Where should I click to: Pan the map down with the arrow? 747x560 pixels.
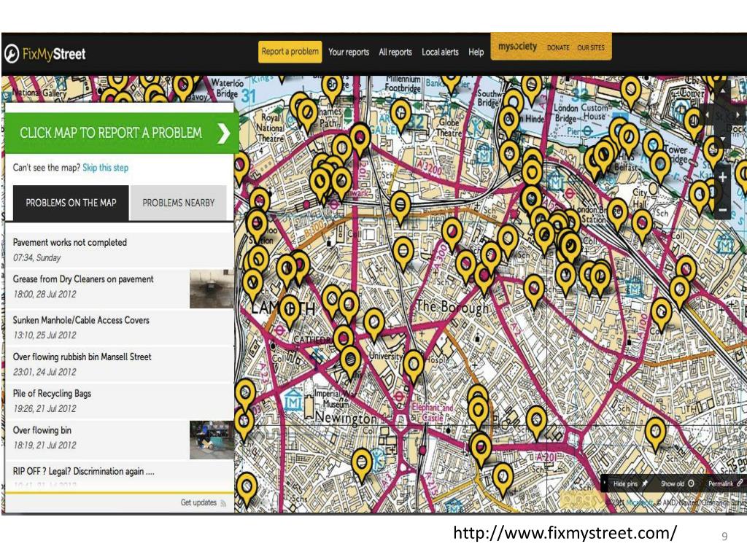point(723,138)
